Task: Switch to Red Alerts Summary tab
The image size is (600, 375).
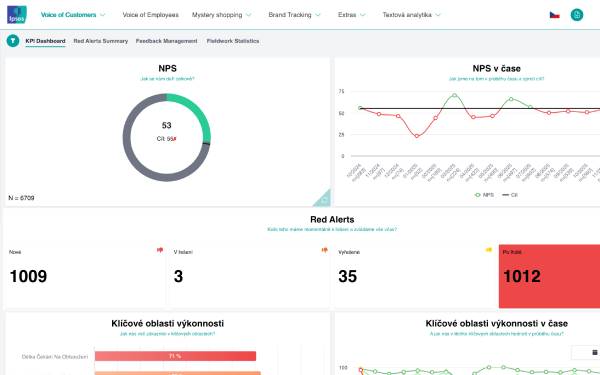Action: click(101, 41)
